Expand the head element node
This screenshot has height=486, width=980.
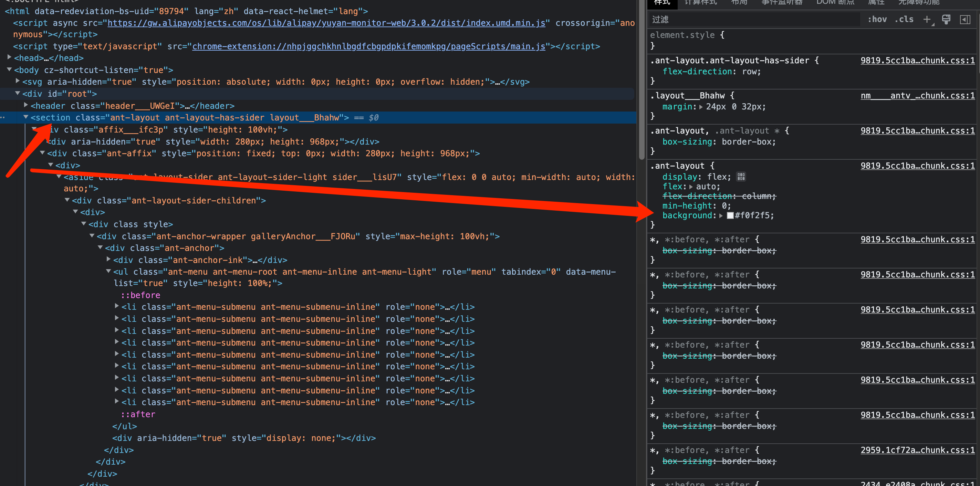(x=10, y=57)
